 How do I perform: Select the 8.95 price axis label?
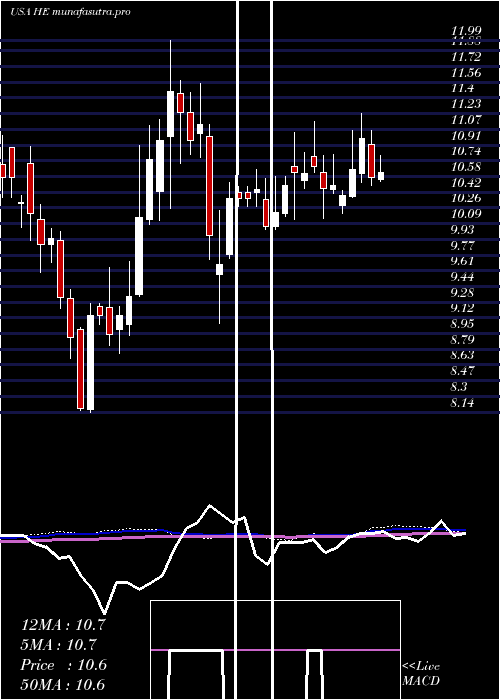(462, 324)
